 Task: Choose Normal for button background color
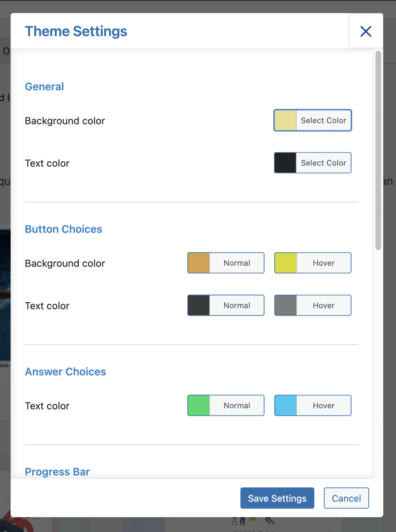click(237, 263)
